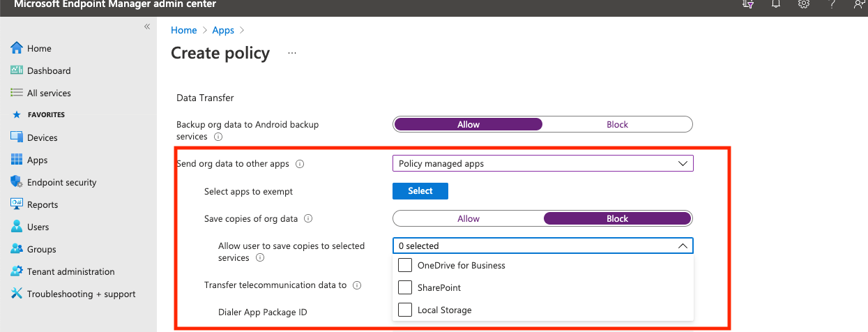
Task: Click the Troubleshooting + support icon
Action: click(17, 294)
